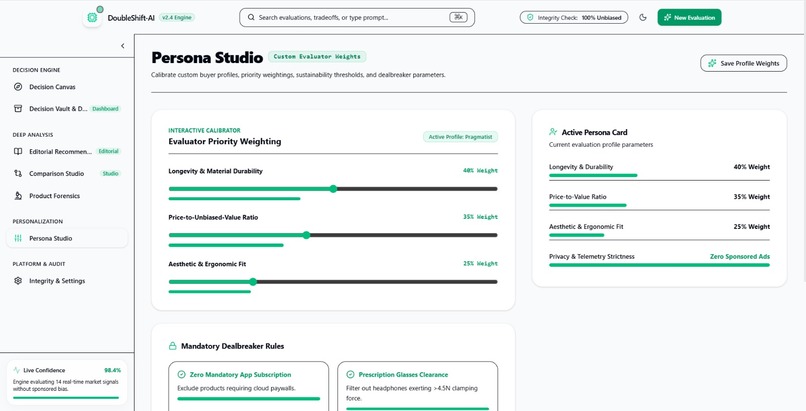Click the DoubleShift-AI logo icon
This screenshot has height=411, width=806.
pyautogui.click(x=92, y=17)
